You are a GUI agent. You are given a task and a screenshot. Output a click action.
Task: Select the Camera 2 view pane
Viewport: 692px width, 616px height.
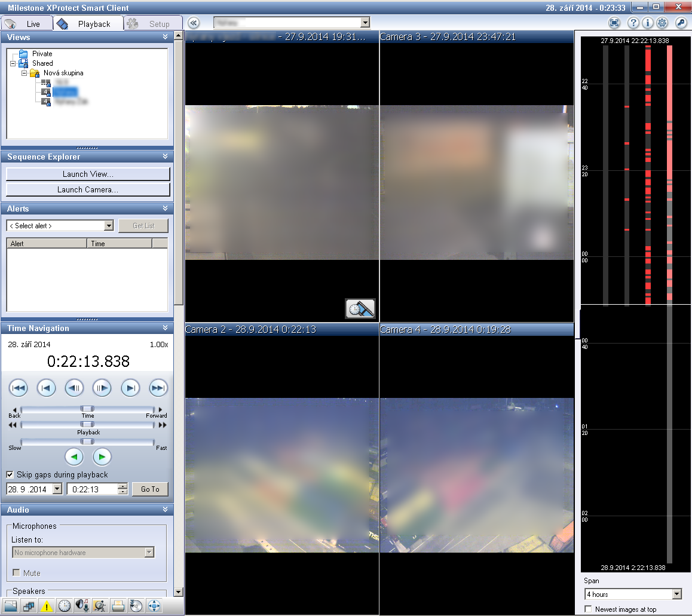click(281, 470)
